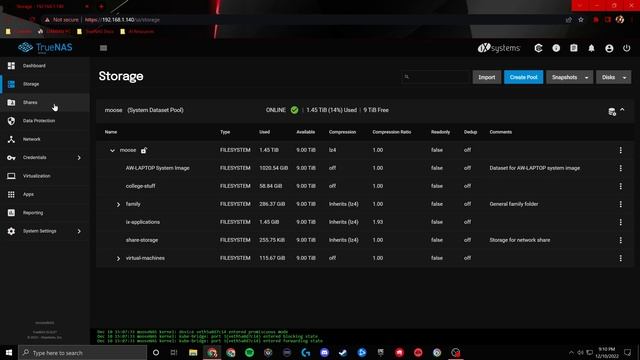Screen dimensions: 640x360
Task: Open Steam from the taskbar
Action: point(343,353)
